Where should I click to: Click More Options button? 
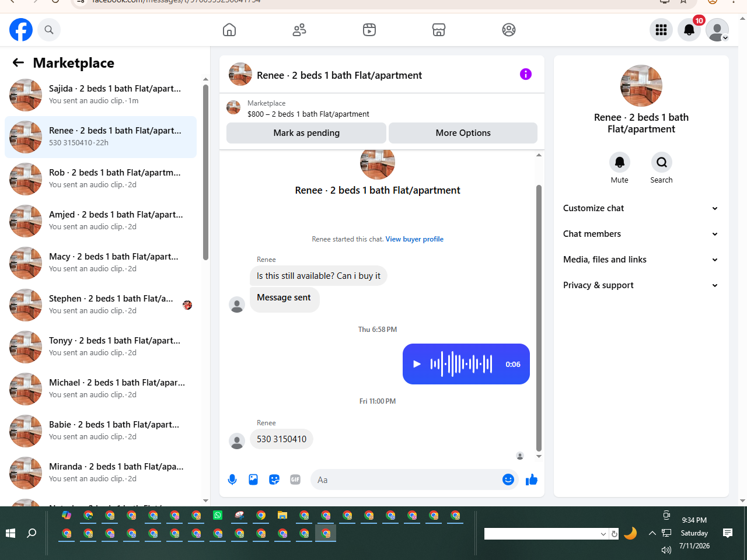[463, 133]
